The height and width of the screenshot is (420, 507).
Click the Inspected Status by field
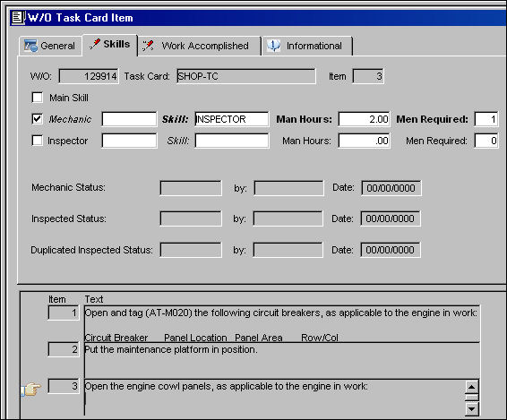tap(288, 219)
